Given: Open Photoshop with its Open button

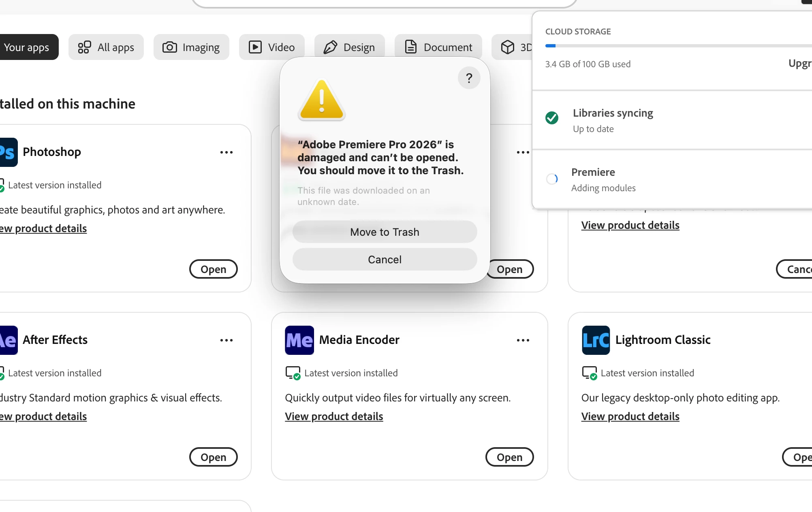Looking at the screenshot, I should [x=214, y=269].
